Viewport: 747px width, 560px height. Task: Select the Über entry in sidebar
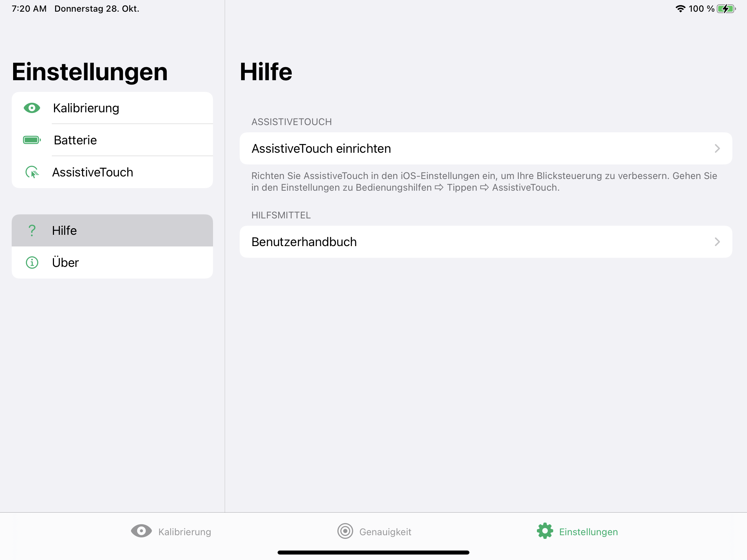(x=66, y=262)
